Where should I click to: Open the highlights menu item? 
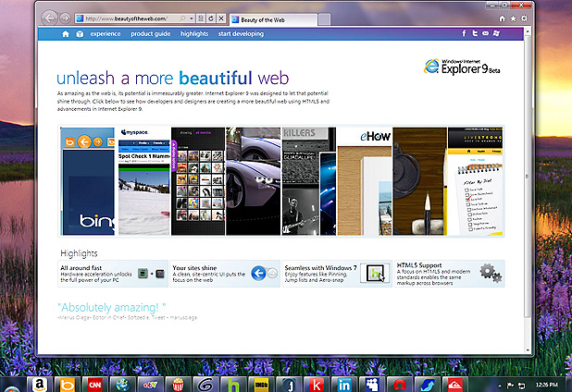point(194,34)
